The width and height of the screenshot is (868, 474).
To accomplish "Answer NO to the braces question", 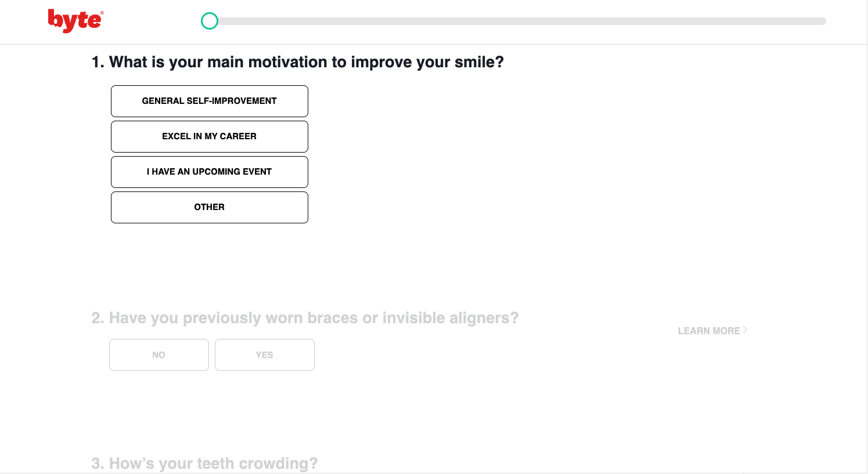I will (x=159, y=354).
